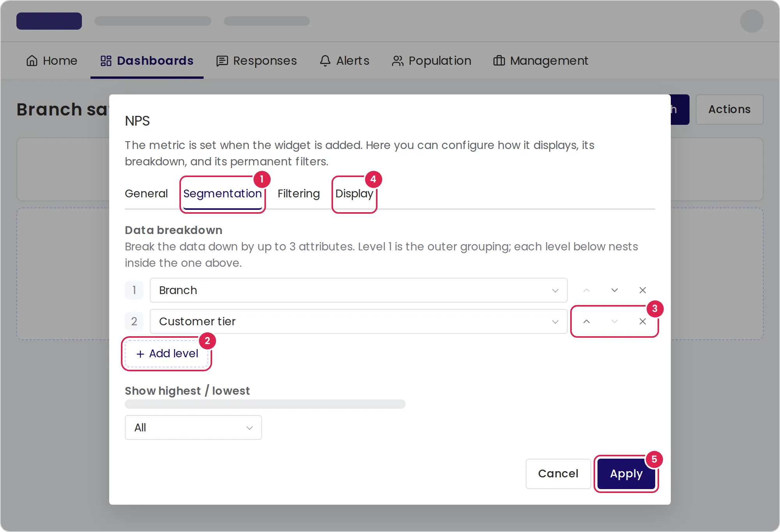Move Customer tier level up
Image resolution: width=780 pixels, height=532 pixels.
pyautogui.click(x=587, y=321)
